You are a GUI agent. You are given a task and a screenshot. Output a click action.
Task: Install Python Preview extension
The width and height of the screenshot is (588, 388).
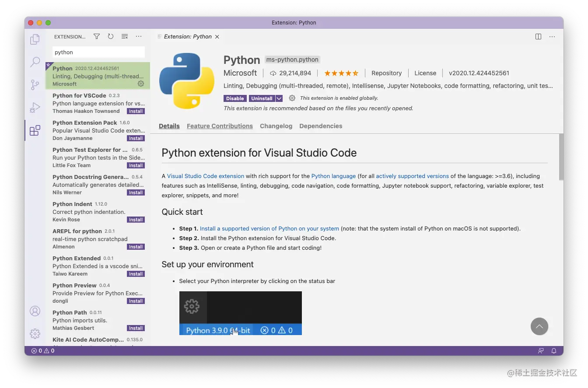click(136, 301)
